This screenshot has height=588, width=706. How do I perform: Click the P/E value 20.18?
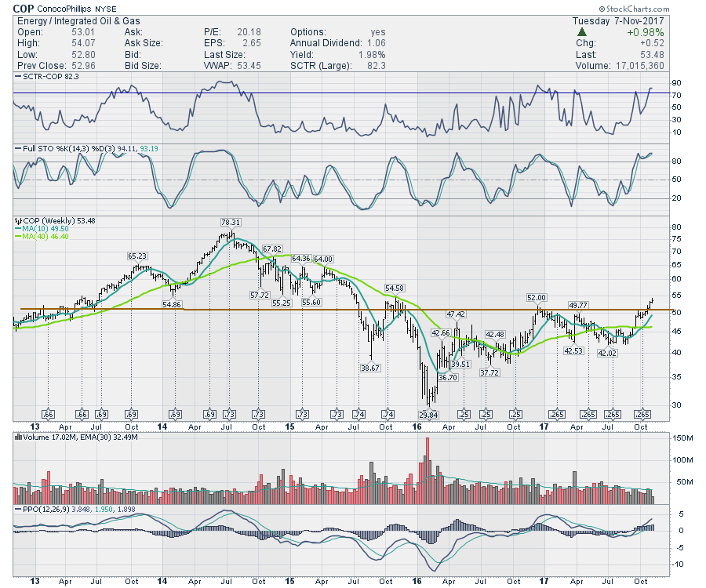(x=249, y=32)
